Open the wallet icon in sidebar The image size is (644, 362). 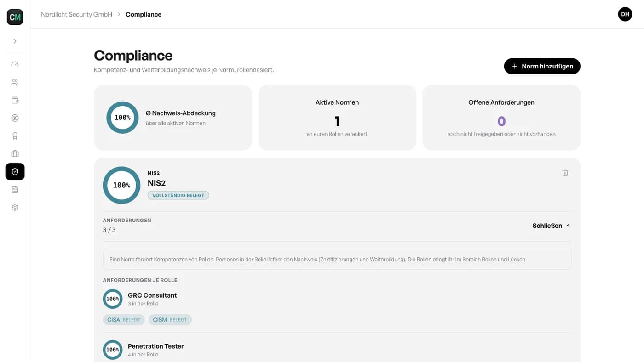point(15,100)
